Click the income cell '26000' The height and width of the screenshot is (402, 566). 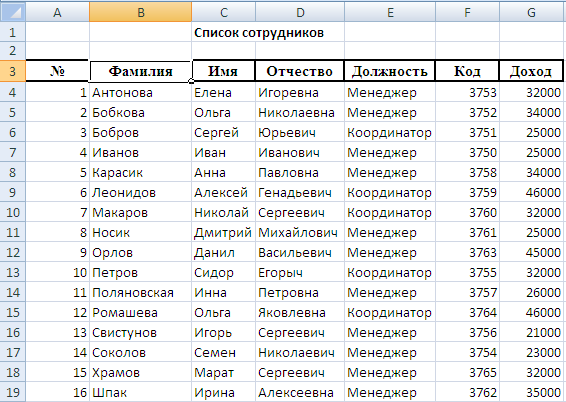click(x=531, y=292)
